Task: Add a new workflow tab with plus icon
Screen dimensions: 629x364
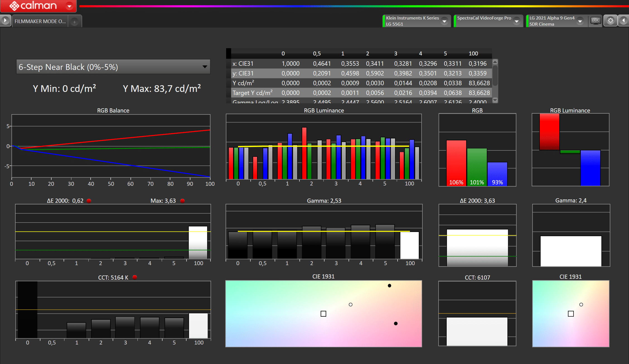Action: [74, 22]
